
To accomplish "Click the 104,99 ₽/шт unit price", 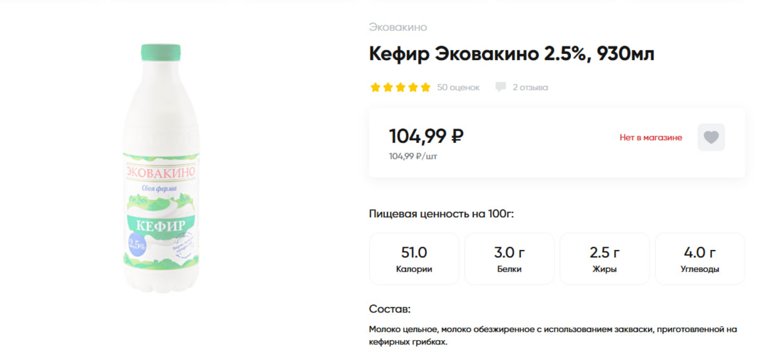I will [x=413, y=156].
